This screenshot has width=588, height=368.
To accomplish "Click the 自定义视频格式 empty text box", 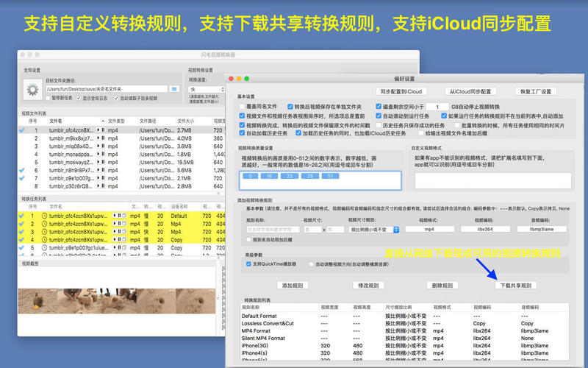I will (x=492, y=180).
